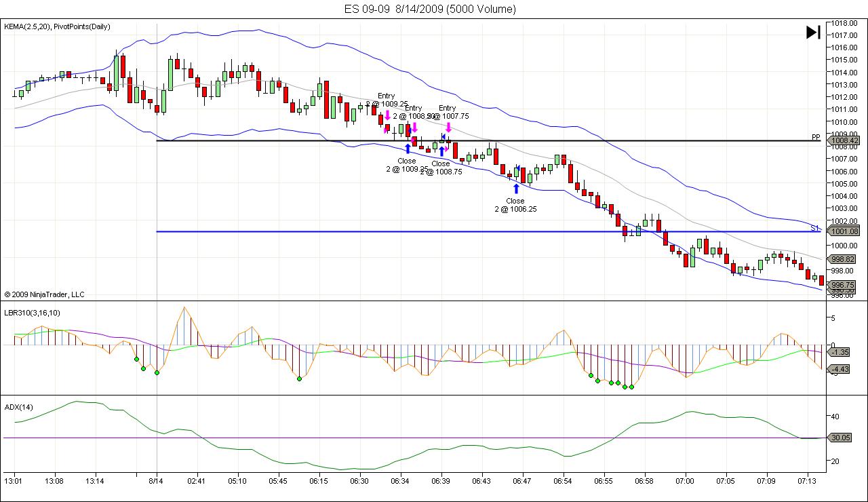The height and width of the screenshot is (502, 868).
Task: Click the 13:01 time axis label
Action: 14,481
